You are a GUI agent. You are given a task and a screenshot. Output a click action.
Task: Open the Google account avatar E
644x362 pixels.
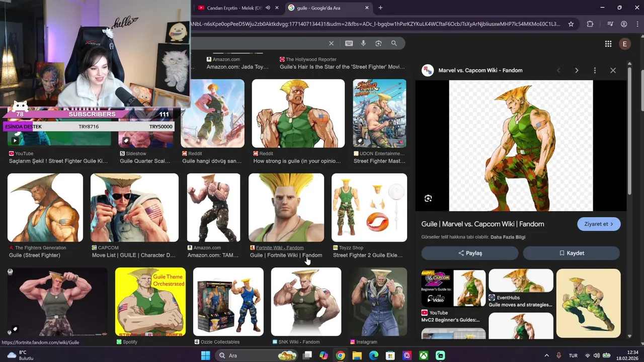[x=624, y=44]
